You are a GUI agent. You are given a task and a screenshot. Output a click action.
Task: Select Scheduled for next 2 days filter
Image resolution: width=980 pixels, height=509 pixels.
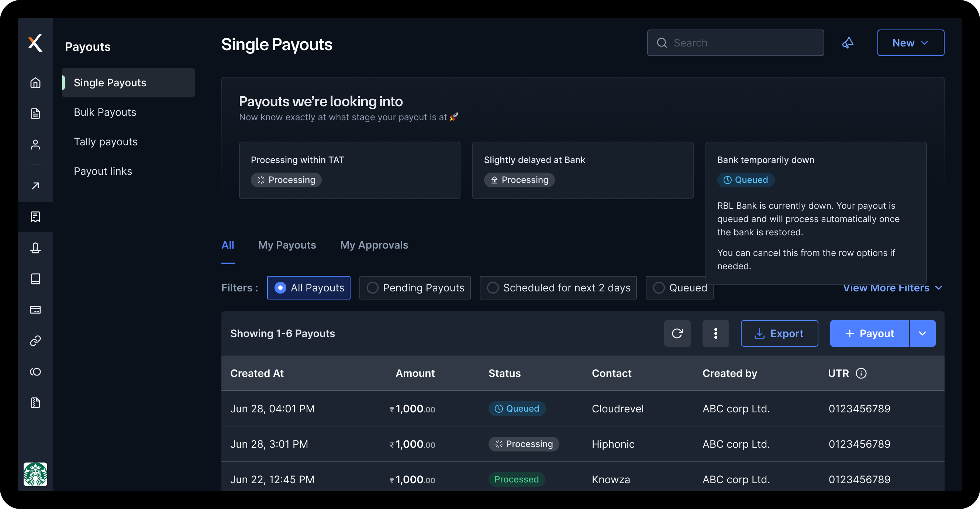point(558,288)
